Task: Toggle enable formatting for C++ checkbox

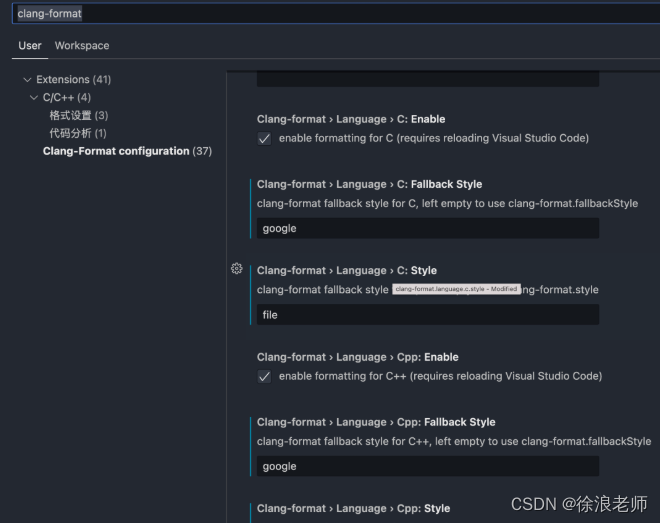Action: [265, 376]
